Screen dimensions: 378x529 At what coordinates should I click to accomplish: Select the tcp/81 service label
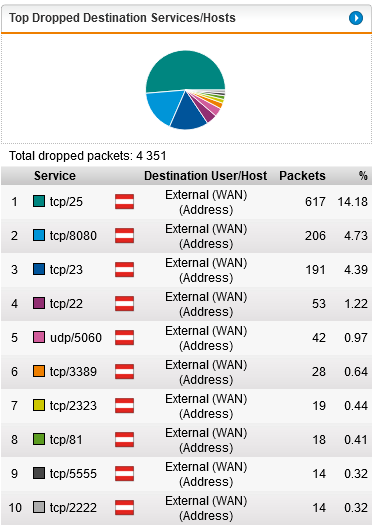66,440
